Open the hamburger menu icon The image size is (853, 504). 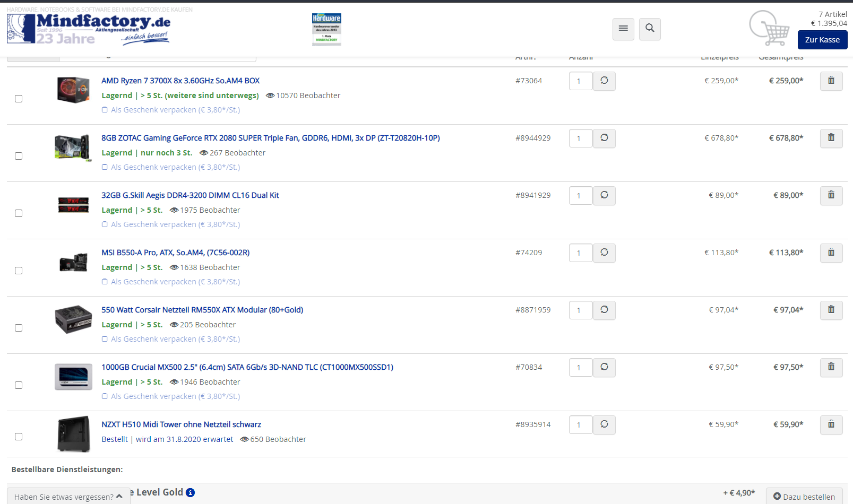[623, 29]
